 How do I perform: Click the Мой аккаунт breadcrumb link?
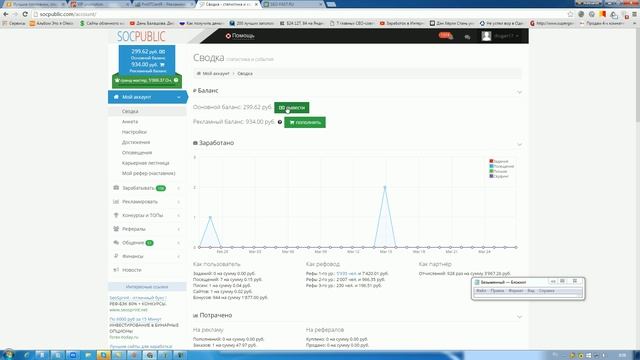(x=216, y=73)
